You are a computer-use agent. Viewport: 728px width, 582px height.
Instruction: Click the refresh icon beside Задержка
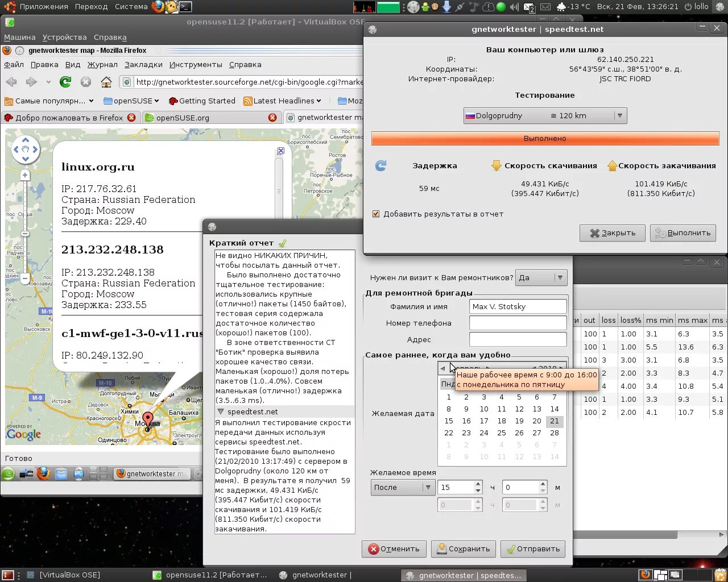pos(381,165)
